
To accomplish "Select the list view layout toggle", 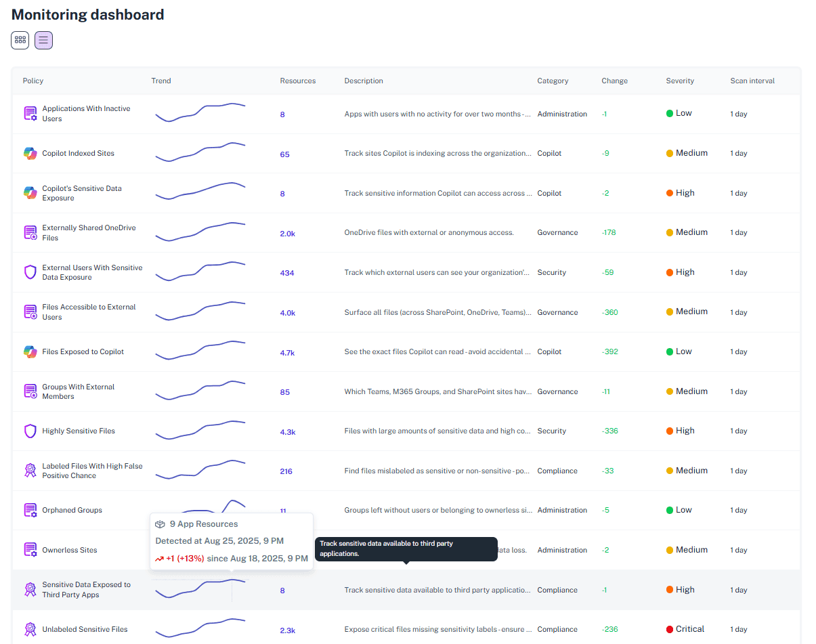I will pos(43,40).
